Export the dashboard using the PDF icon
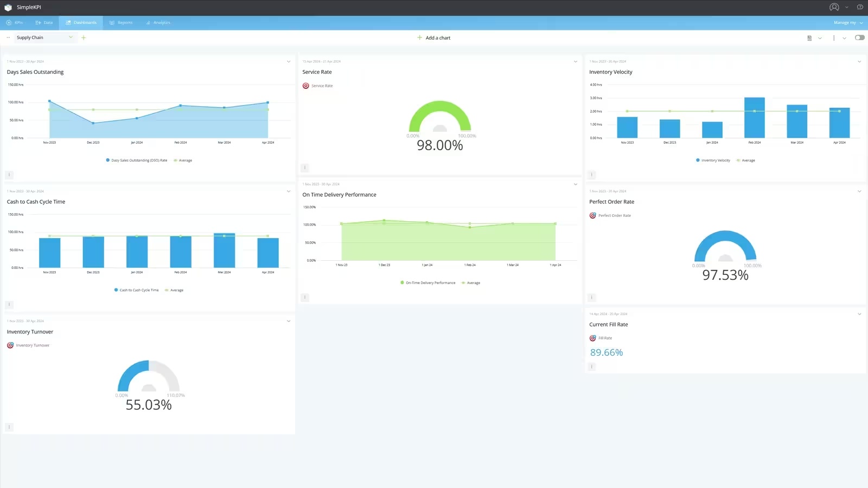Screen dimensions: 868x488 (809, 37)
